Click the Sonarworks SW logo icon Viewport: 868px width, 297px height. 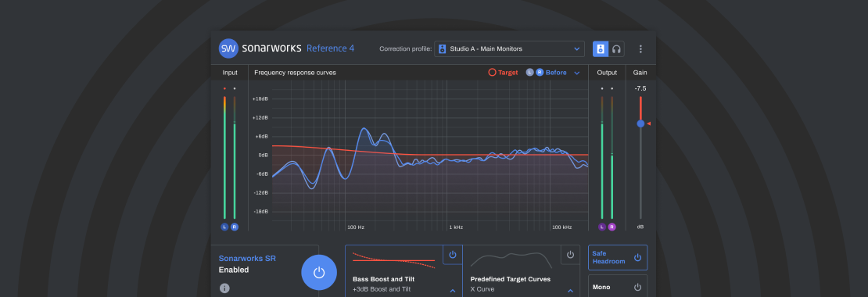(x=228, y=48)
